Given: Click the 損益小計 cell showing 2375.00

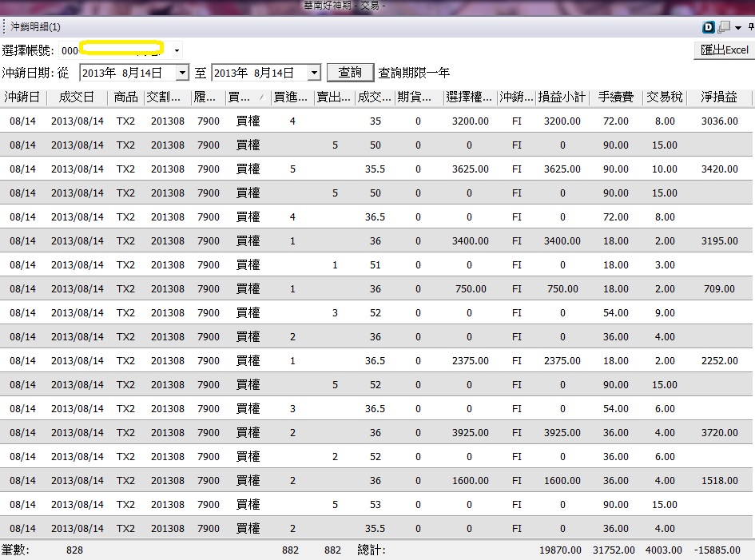Looking at the screenshot, I should pos(562,360).
